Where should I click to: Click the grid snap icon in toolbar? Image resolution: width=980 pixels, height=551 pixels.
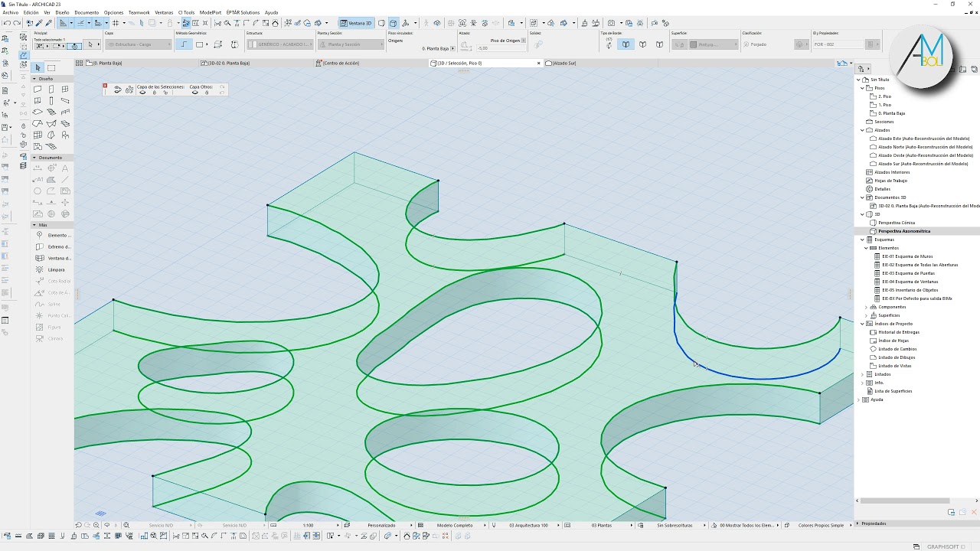pyautogui.click(x=115, y=23)
